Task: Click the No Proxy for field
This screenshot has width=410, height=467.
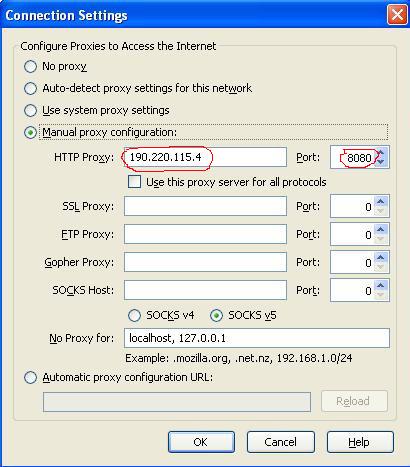Action: pos(257,338)
